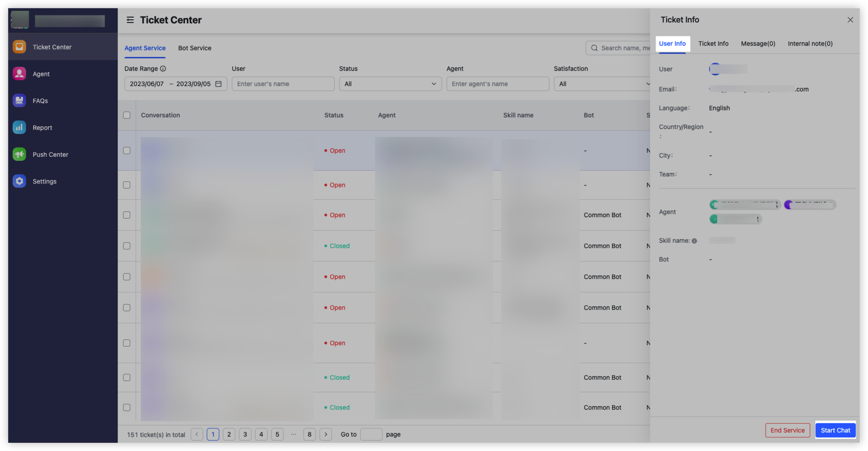
Task: Click the Skill name info icon
Action: click(x=694, y=241)
